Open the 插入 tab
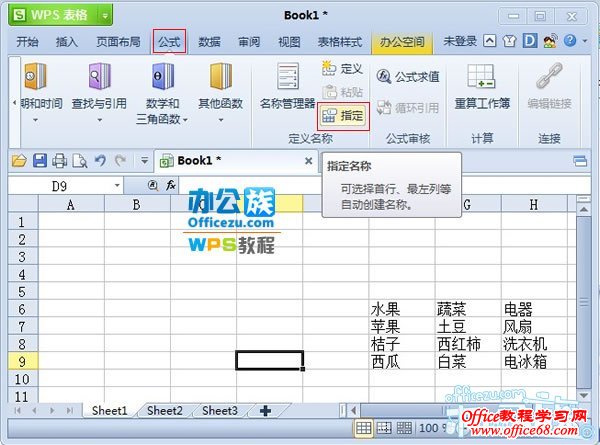Screen dimensions: 600x445 [67, 41]
